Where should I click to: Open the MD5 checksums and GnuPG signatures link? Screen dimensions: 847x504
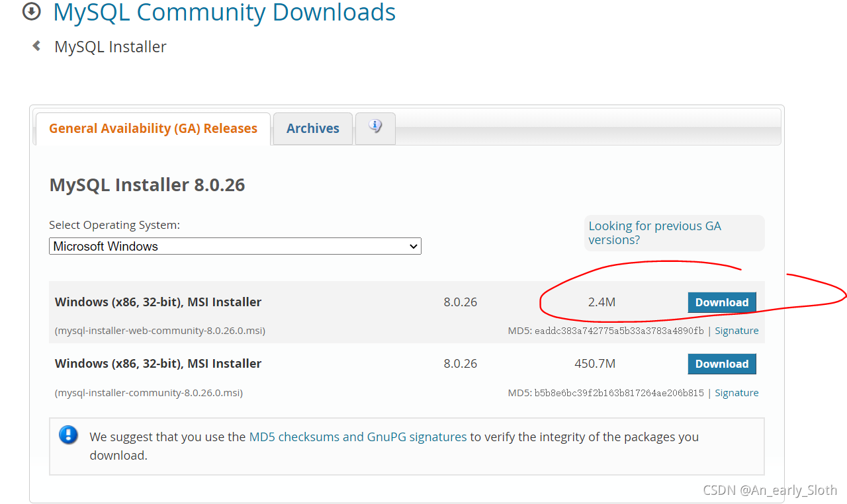coord(358,437)
